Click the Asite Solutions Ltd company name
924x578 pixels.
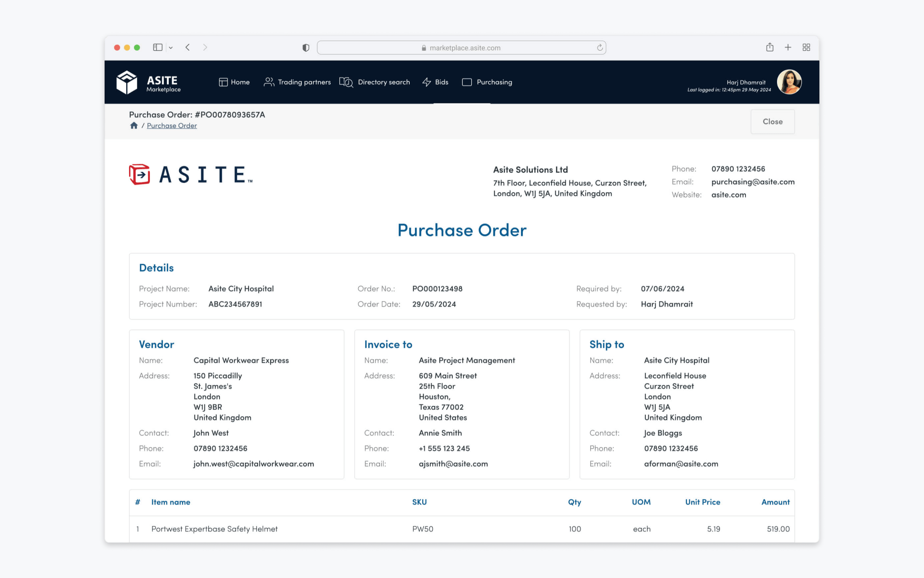(530, 169)
